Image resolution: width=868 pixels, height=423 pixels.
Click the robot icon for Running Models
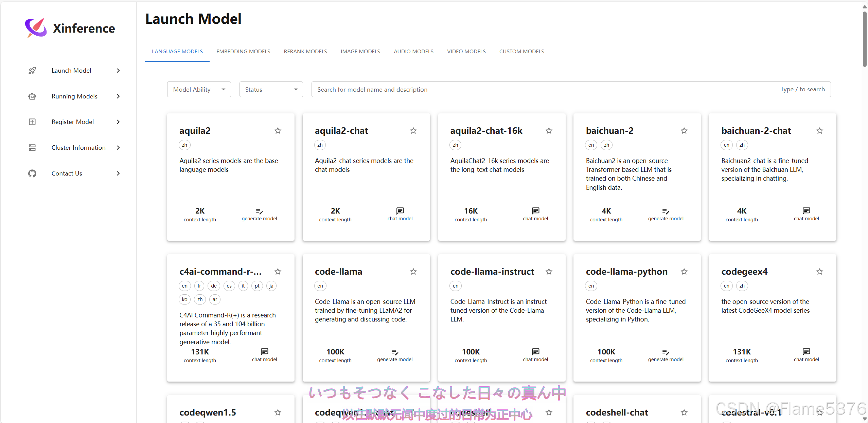point(32,96)
